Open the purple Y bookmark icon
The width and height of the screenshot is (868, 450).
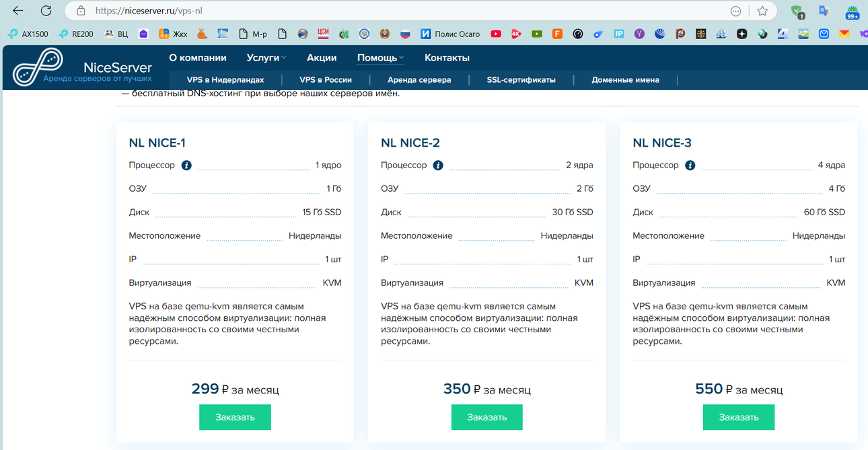(x=639, y=34)
